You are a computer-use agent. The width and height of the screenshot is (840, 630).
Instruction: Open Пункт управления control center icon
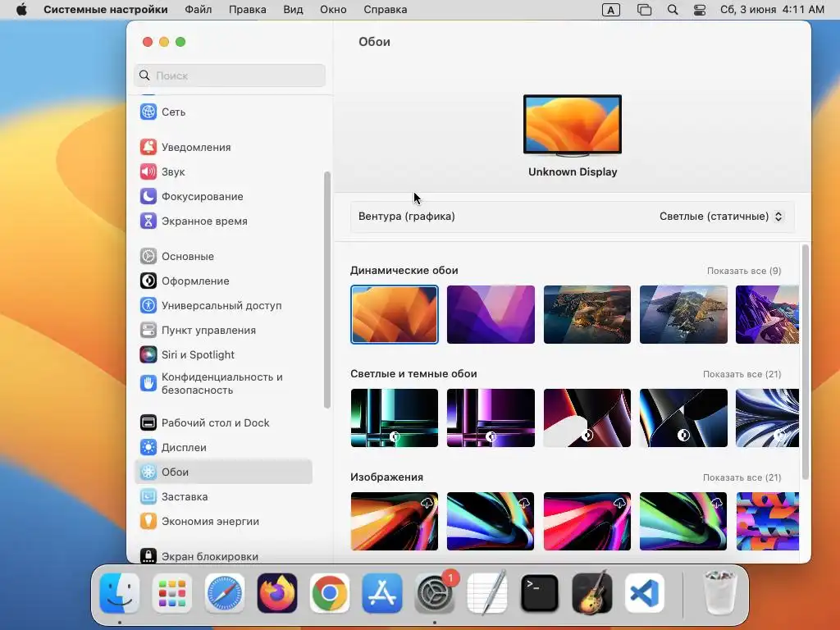coord(148,331)
